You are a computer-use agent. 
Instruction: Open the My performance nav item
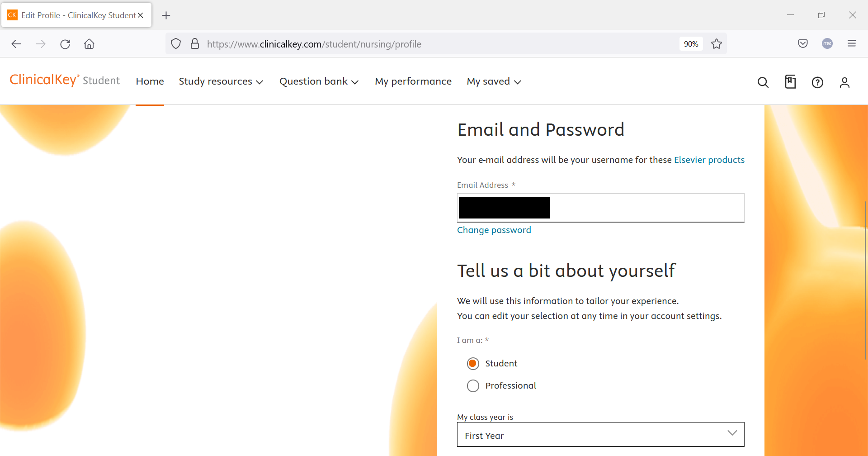click(x=413, y=81)
